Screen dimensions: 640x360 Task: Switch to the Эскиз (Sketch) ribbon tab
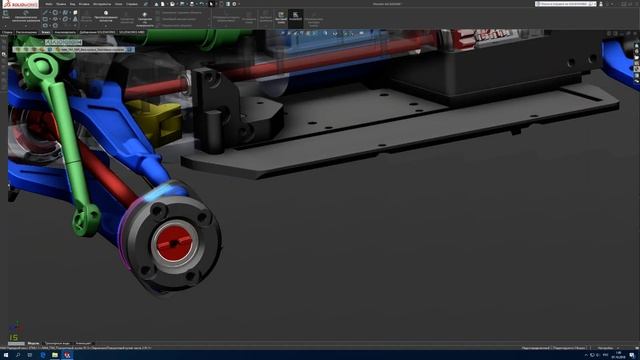45,32
